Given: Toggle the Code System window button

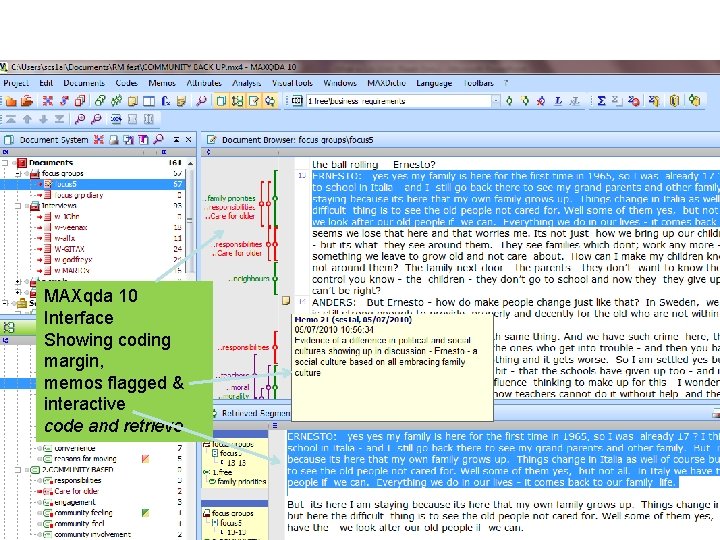Looking at the screenshot, I should [237, 101].
